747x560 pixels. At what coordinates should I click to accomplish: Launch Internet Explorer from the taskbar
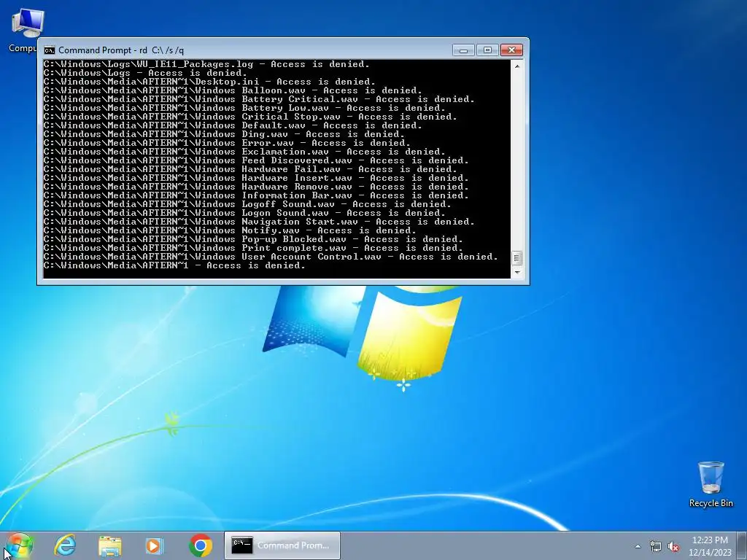coord(65,545)
